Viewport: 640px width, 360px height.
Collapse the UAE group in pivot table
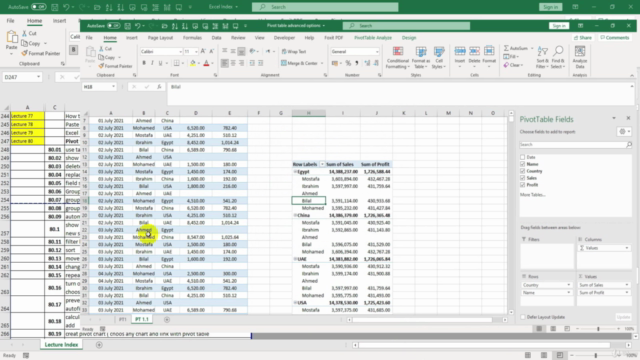(295, 259)
